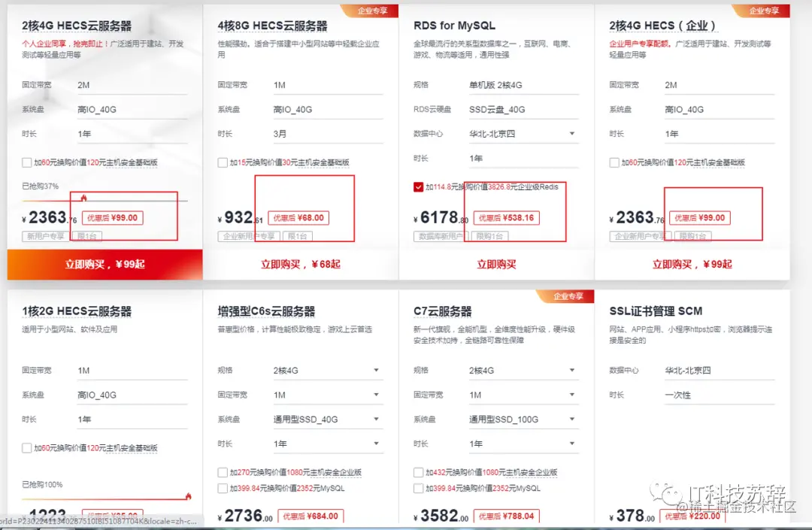Check the 加432元换购主机安全企业版 box

point(419,473)
